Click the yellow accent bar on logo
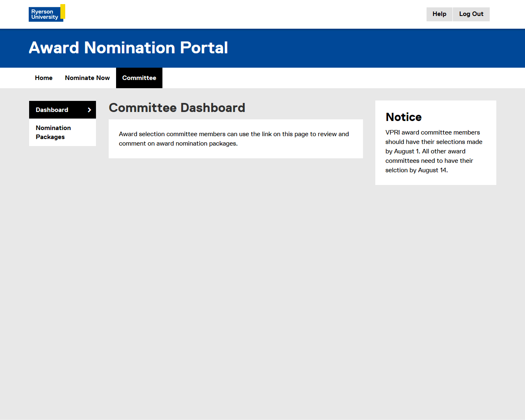The width and height of the screenshot is (525, 420). pos(63,11)
